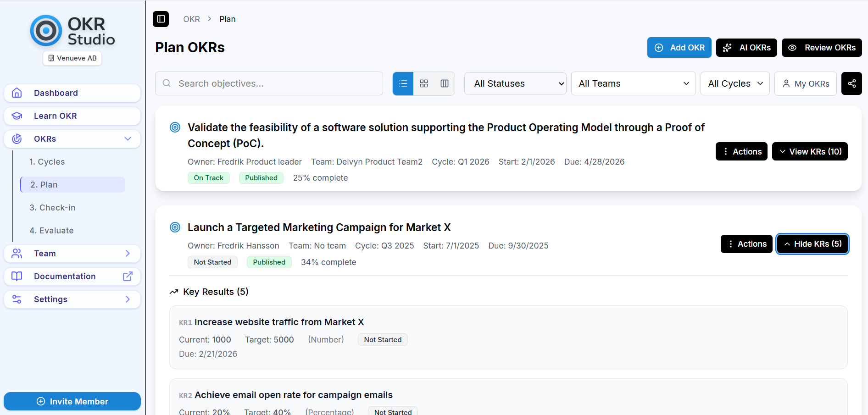Open the All Statuses dropdown

[515, 83]
